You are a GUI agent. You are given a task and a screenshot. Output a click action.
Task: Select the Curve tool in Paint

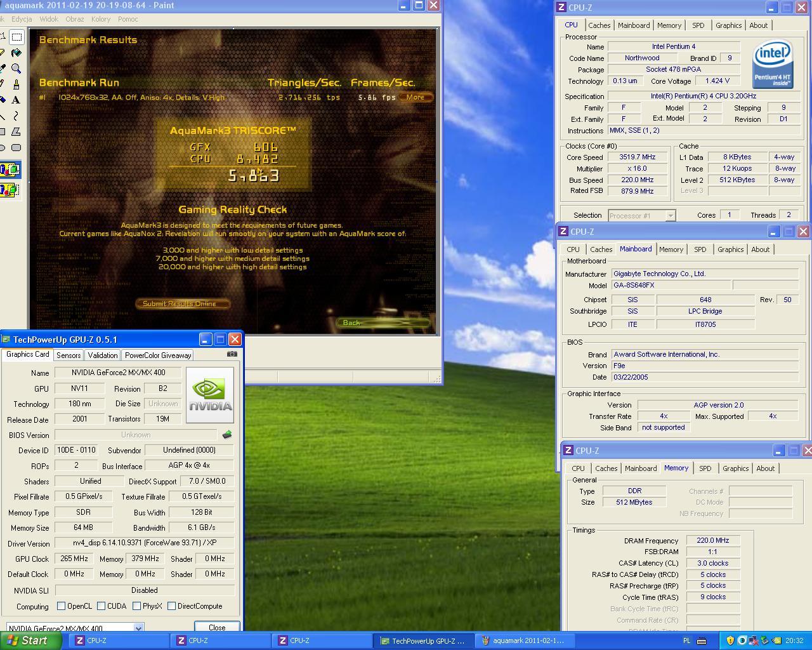[16, 116]
